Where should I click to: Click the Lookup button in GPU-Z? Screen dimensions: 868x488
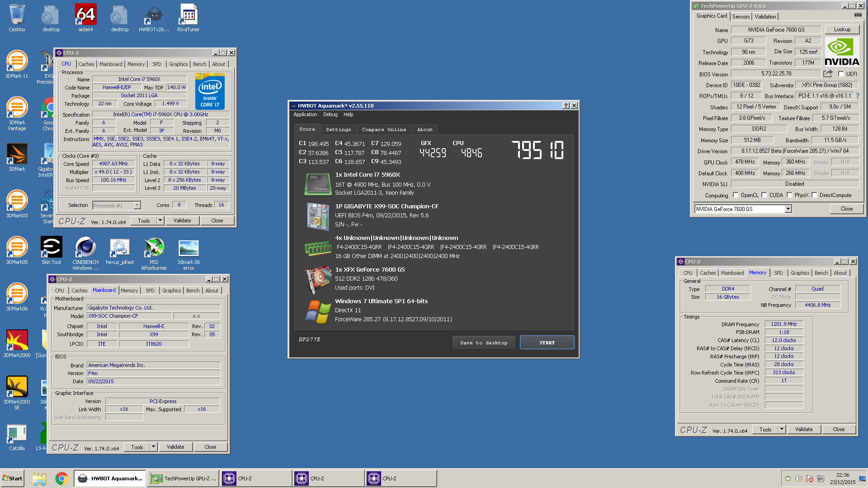coord(842,29)
